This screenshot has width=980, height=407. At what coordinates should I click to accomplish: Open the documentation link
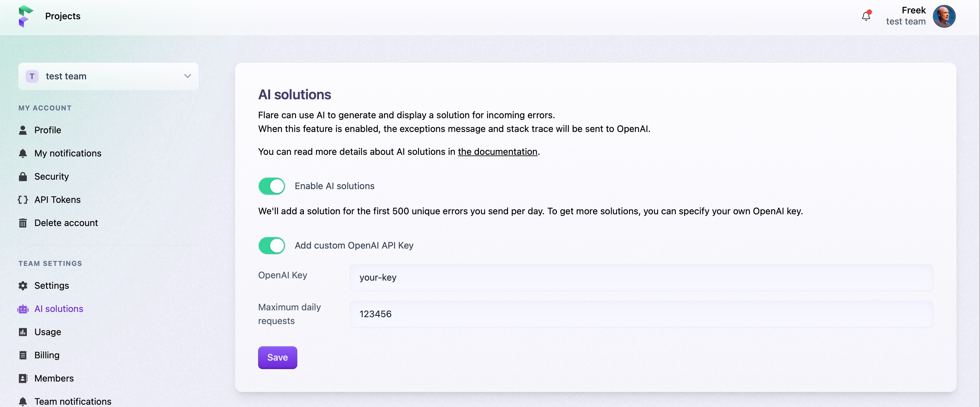point(498,152)
